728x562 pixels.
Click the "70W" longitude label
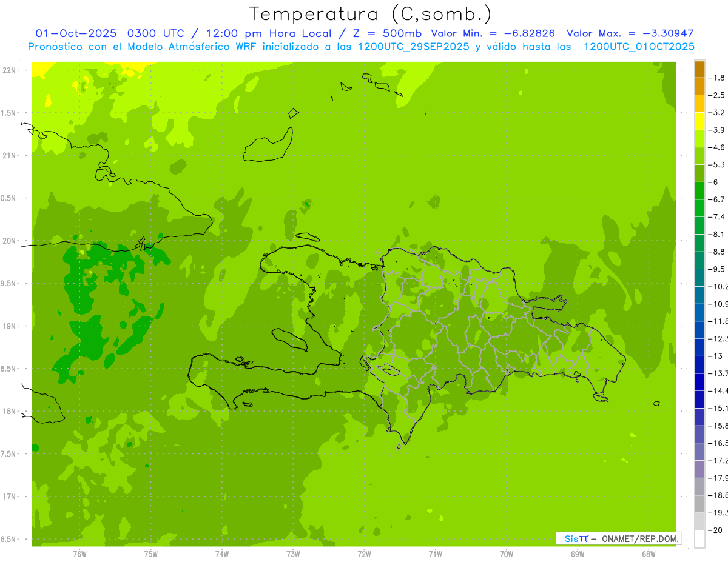tap(506, 554)
